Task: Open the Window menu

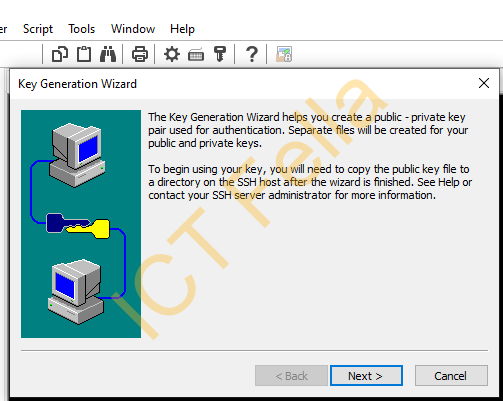Action: click(x=133, y=29)
